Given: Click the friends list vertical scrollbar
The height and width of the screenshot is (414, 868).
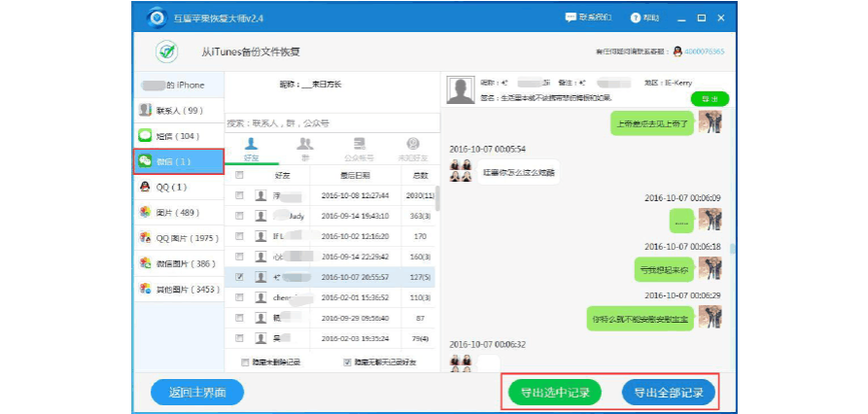Looking at the screenshot, I should point(437,198).
